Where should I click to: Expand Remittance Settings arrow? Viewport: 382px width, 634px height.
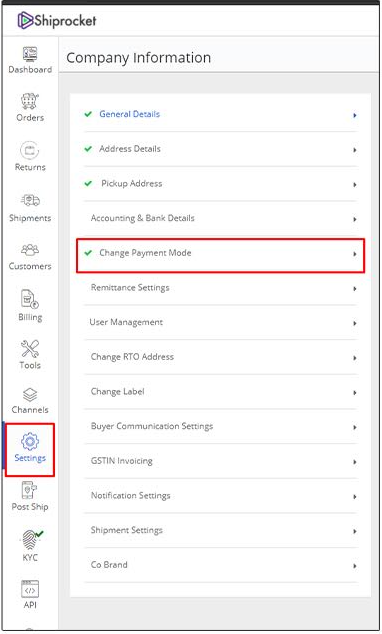tap(355, 289)
